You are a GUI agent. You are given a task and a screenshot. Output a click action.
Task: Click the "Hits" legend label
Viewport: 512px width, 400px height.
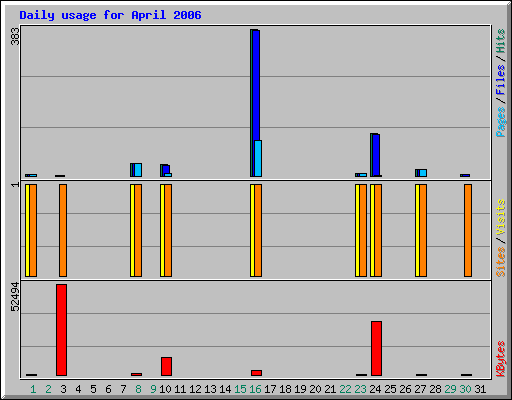pyautogui.click(x=500, y=41)
